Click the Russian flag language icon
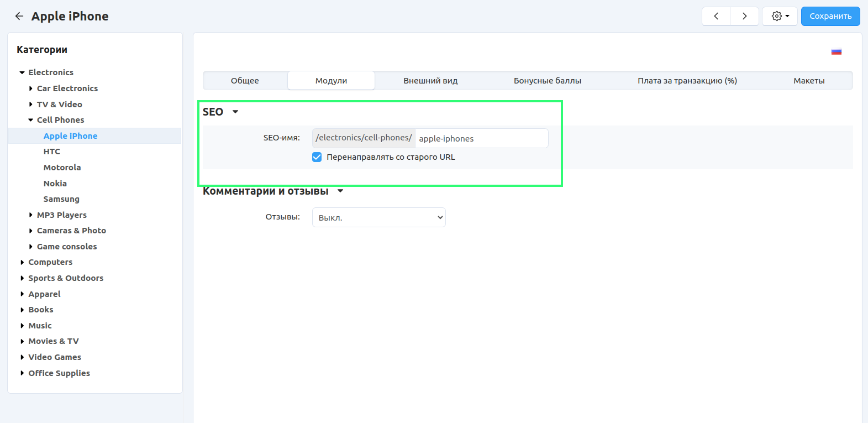This screenshot has width=868, height=423. point(836,52)
